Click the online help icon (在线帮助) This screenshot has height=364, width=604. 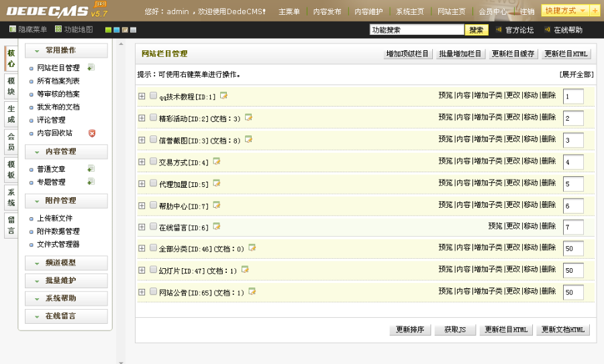[548, 29]
